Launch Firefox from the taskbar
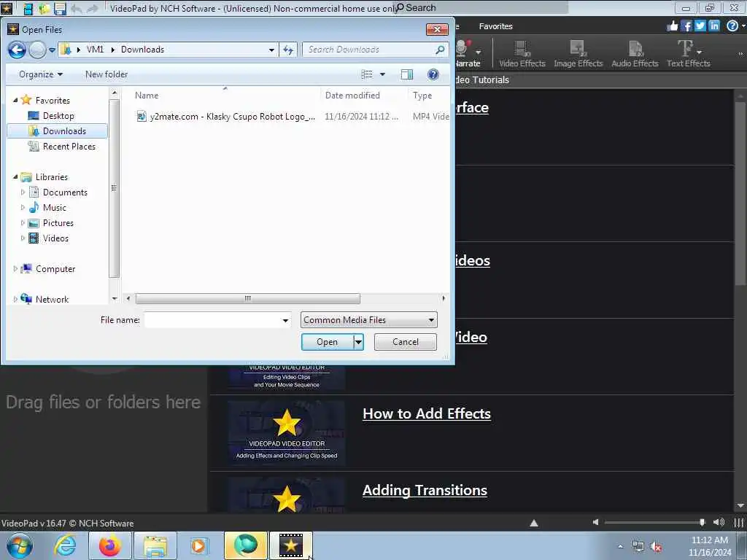 tap(110, 545)
